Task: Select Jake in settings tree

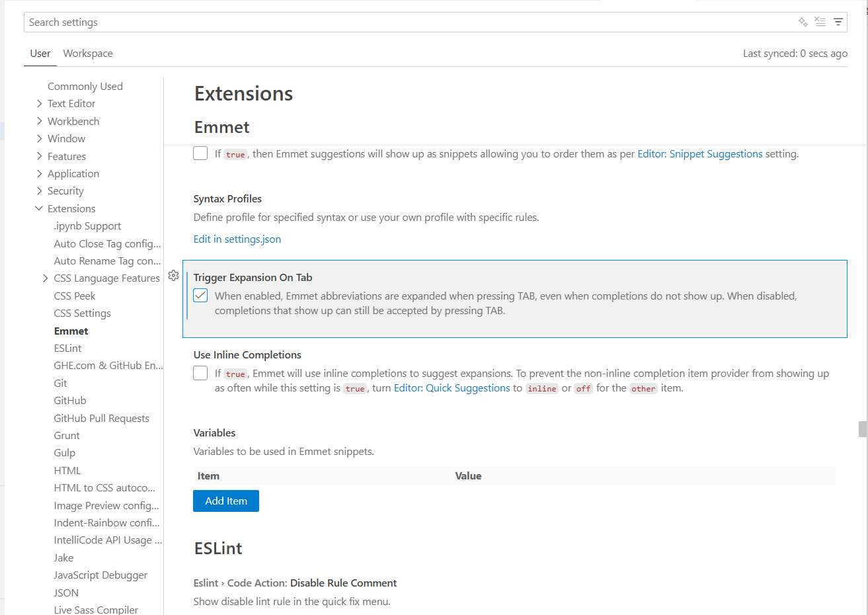Action: coord(63,557)
